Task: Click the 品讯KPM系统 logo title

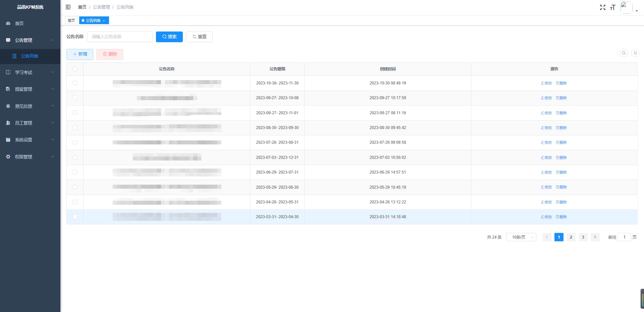Action: pyautogui.click(x=30, y=7)
